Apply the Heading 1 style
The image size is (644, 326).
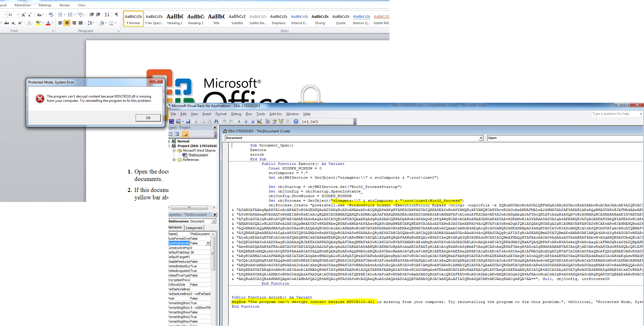click(175, 19)
